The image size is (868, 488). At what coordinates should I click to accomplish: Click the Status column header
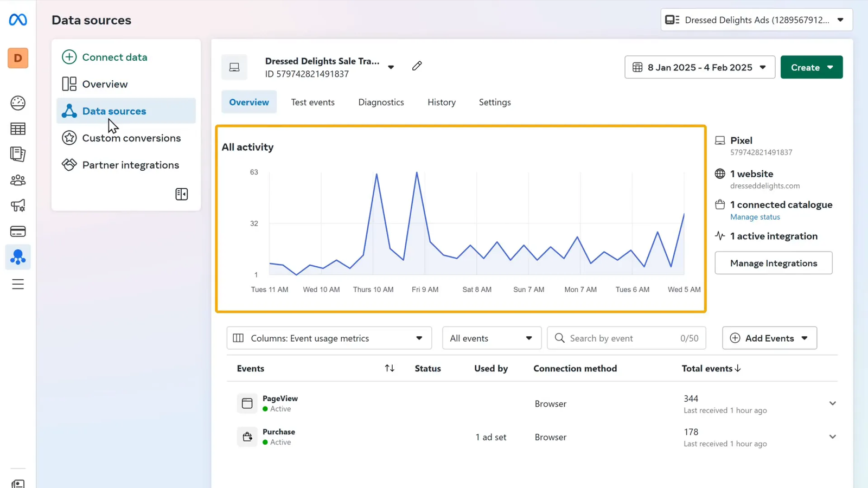427,368
